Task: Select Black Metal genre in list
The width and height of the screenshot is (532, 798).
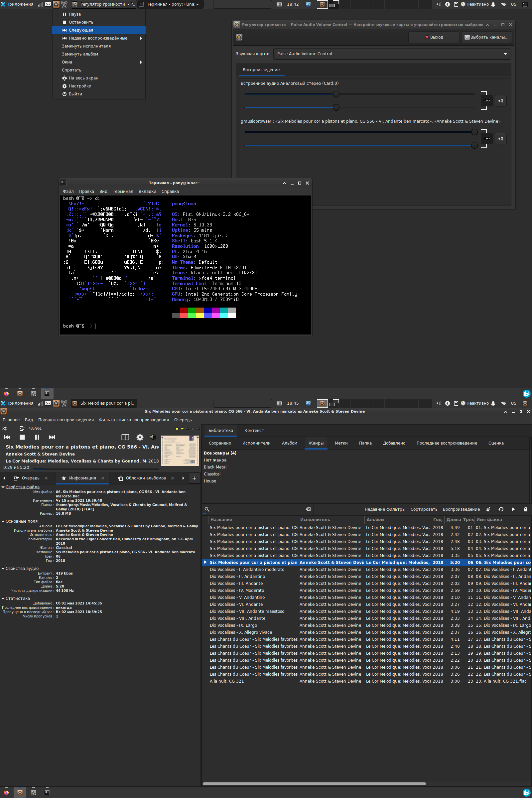Action: 215,467
